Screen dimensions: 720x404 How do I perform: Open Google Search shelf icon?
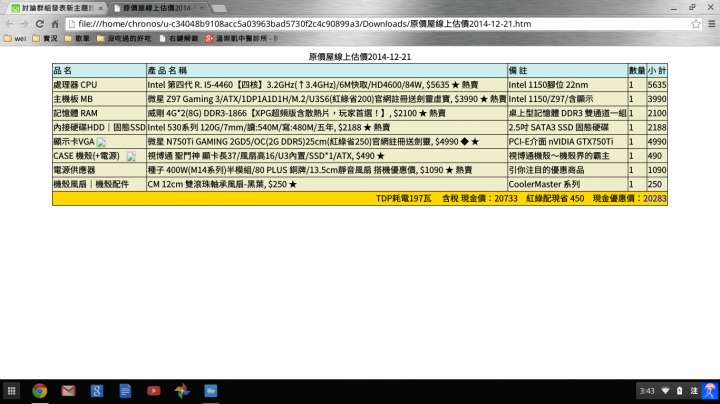pos(97,391)
